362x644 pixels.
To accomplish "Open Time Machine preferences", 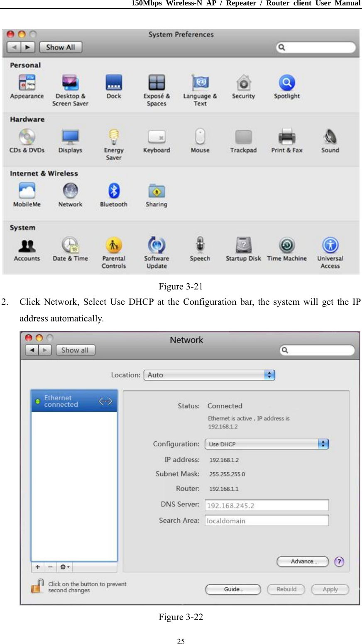I will (x=286, y=246).
